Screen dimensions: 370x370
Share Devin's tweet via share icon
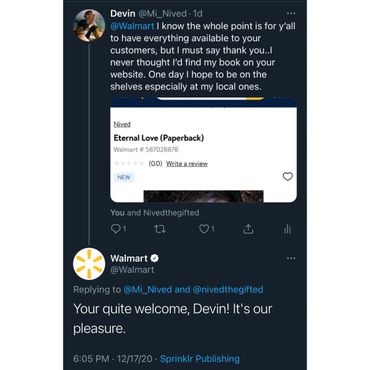coord(248,229)
